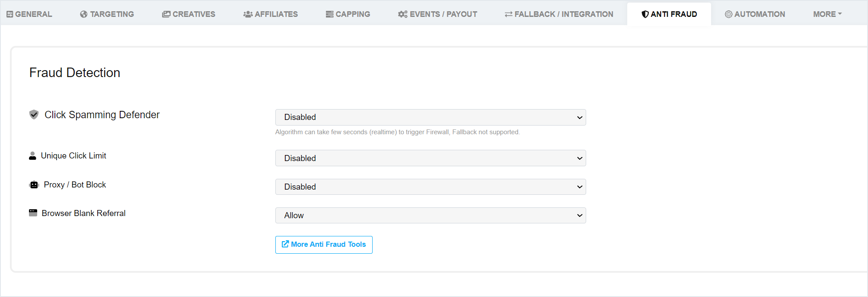Open the Click Spamming Defender dropdown
The image size is (868, 297).
(430, 117)
